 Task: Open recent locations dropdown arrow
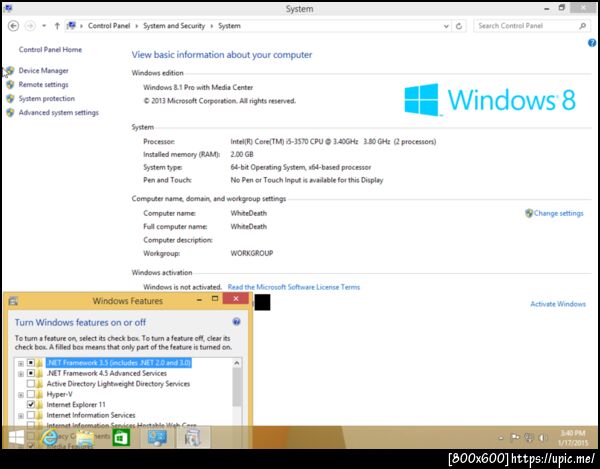(x=44, y=26)
